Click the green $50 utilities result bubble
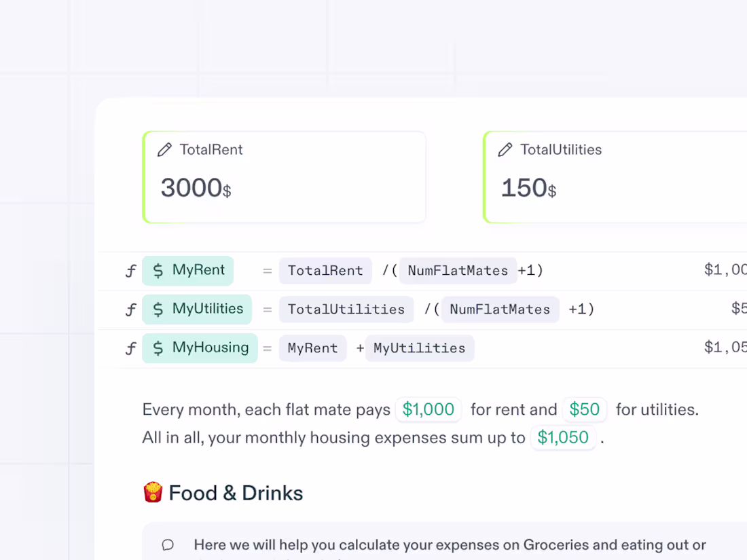747x560 pixels. [x=585, y=409]
